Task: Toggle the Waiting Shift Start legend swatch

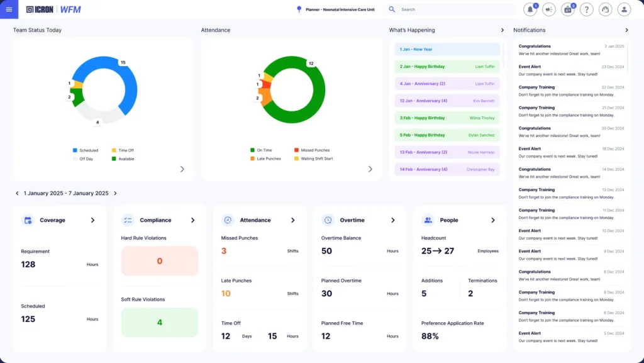Action: pos(296,159)
